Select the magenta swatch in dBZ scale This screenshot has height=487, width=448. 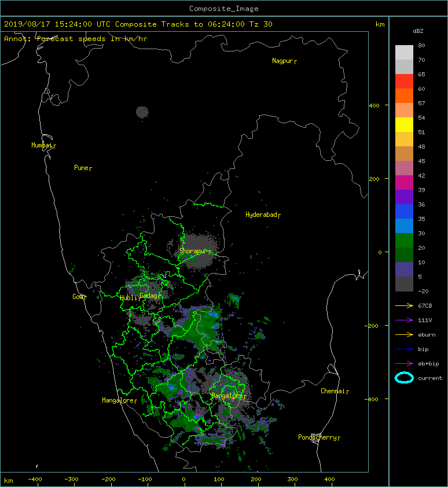tap(404, 182)
